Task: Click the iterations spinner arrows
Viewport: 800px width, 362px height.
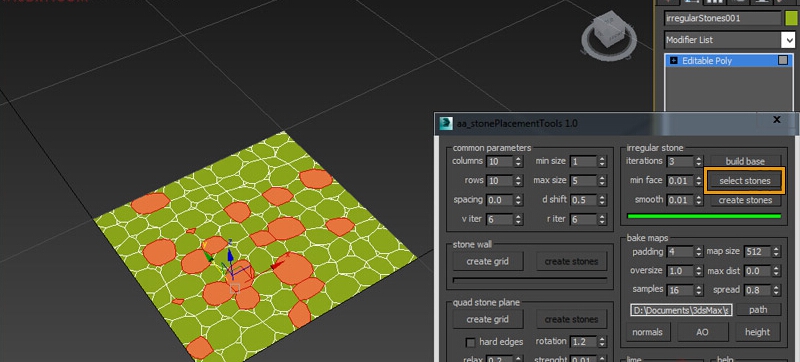Action: tap(698, 162)
